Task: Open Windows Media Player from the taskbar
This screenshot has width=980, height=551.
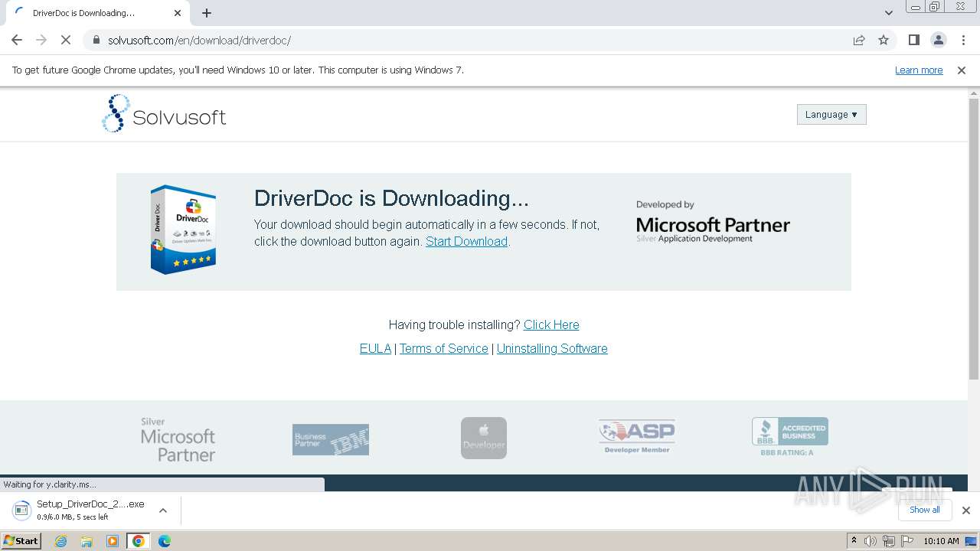Action: point(113,541)
